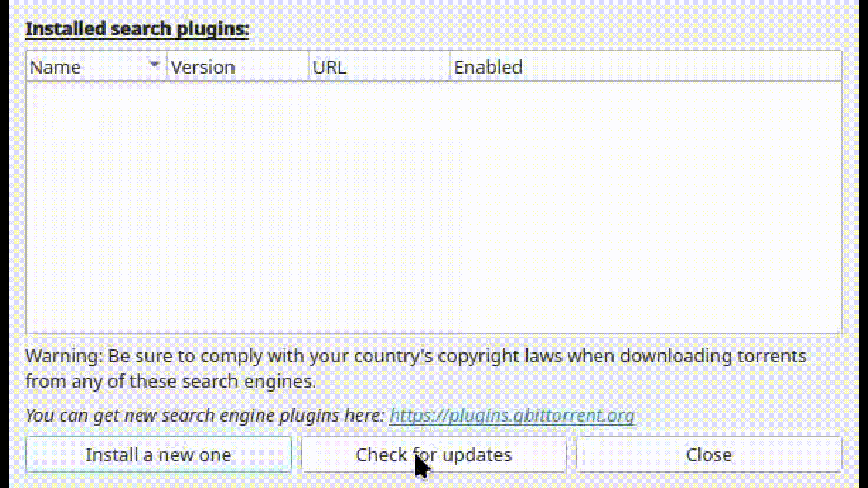The width and height of the screenshot is (868, 488).
Task: Click divider between Version and URL headers
Action: pos(309,67)
